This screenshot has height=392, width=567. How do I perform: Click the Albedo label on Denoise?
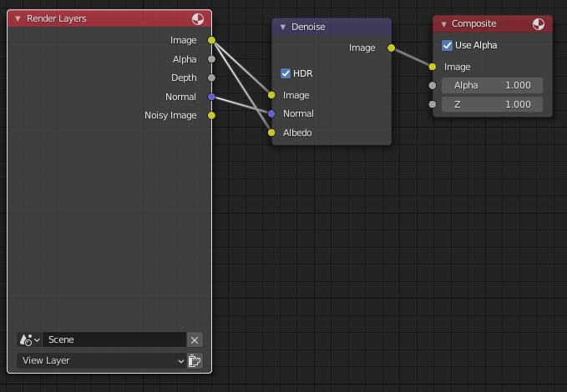(x=297, y=133)
